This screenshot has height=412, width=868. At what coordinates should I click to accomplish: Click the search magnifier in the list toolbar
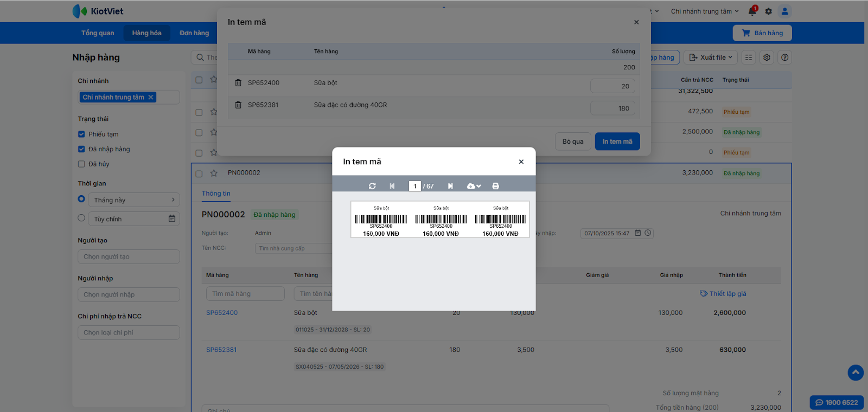click(201, 57)
